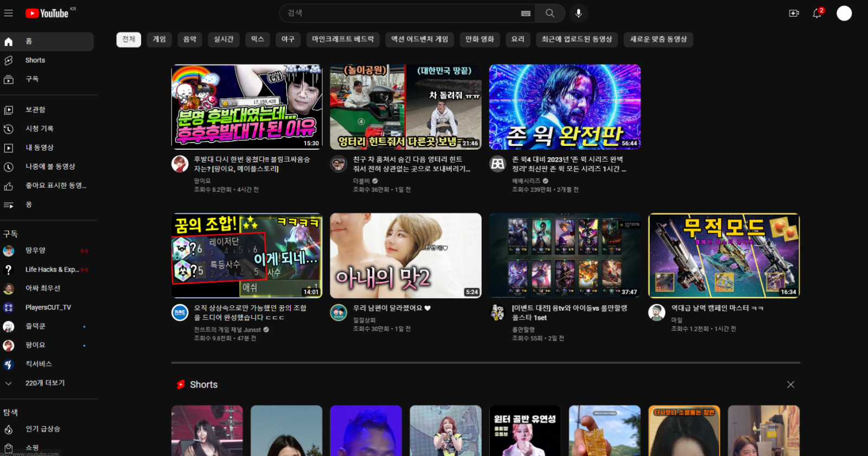Open the notifications bell
This screenshot has height=456, width=868.
click(x=817, y=13)
